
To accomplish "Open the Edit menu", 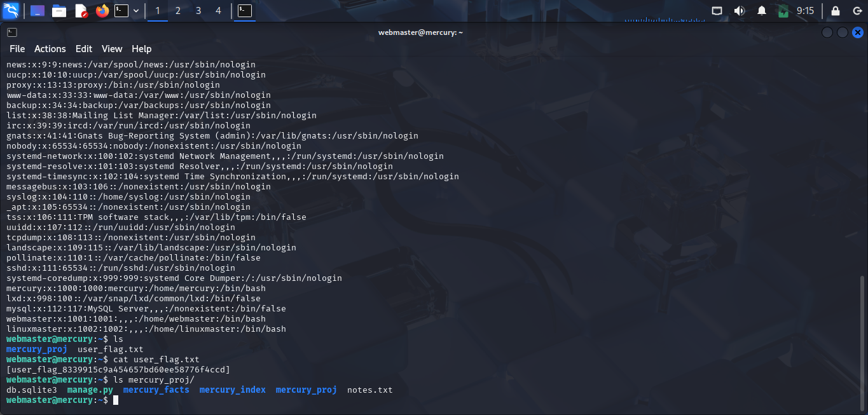I will pos(84,49).
